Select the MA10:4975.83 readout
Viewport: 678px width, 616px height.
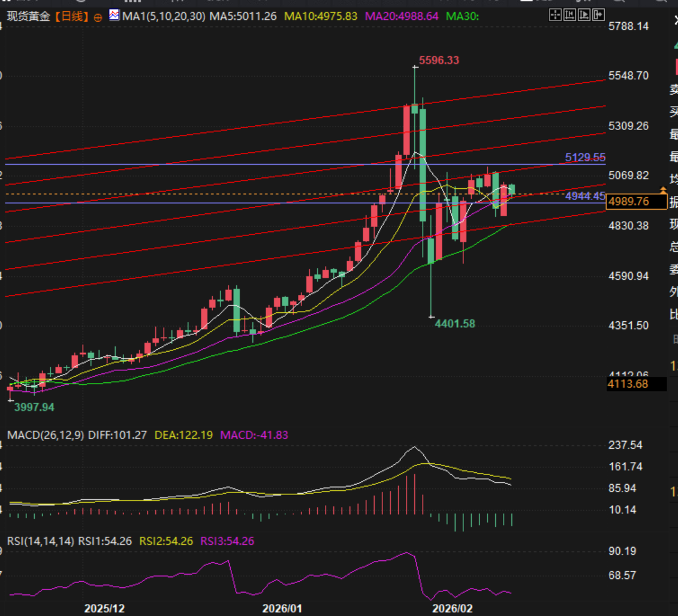(321, 16)
